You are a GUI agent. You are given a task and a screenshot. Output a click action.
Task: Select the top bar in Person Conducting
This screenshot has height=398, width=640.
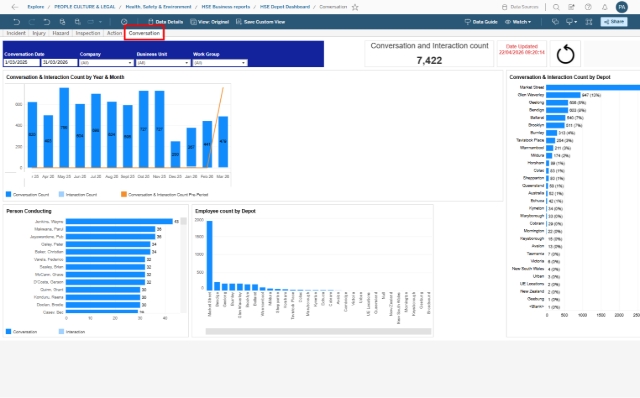pyautogui.click(x=119, y=222)
